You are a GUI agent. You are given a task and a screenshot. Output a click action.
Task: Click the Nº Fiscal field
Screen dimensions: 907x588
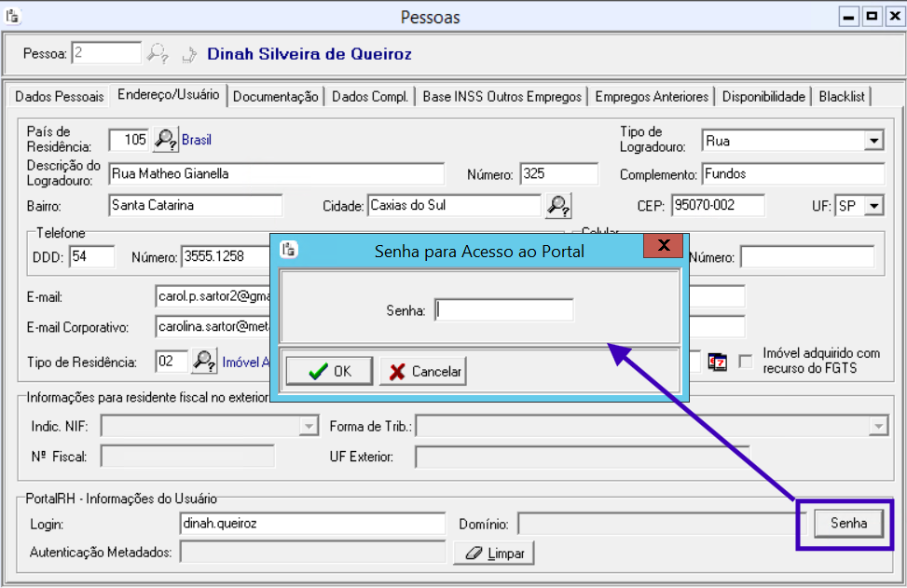pos(187,457)
